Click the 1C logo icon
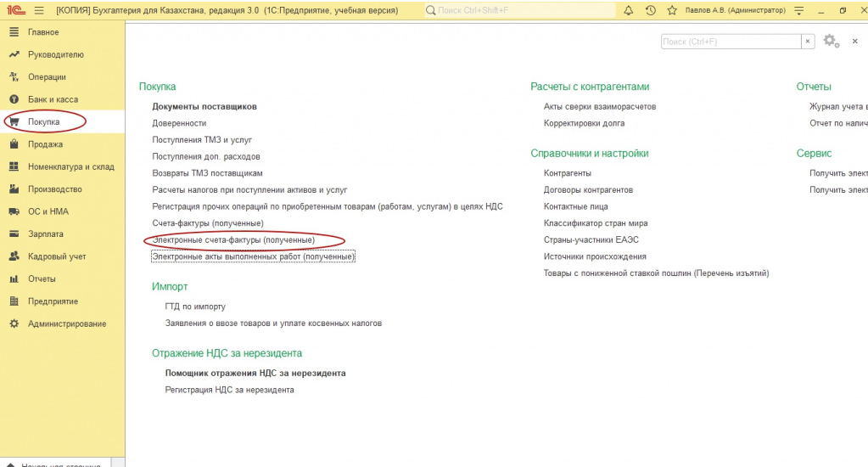 pyautogui.click(x=14, y=10)
